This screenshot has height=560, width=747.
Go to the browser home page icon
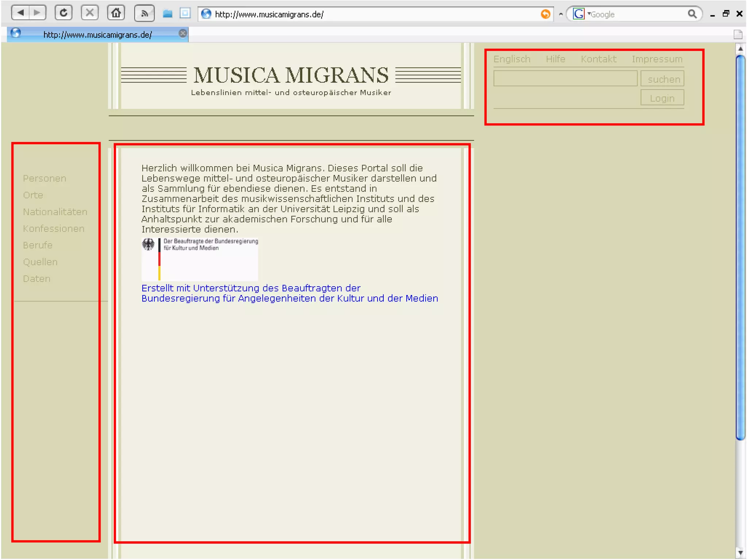[x=116, y=13]
